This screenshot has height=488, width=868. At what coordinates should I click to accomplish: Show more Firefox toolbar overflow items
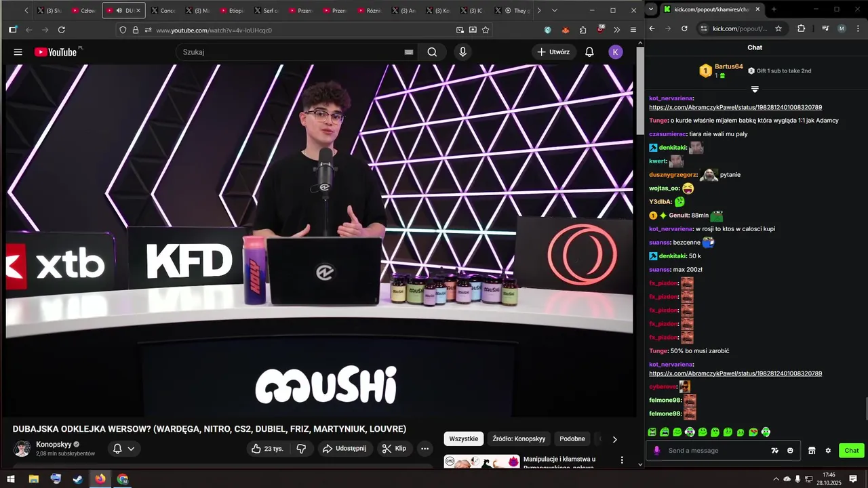(x=616, y=30)
